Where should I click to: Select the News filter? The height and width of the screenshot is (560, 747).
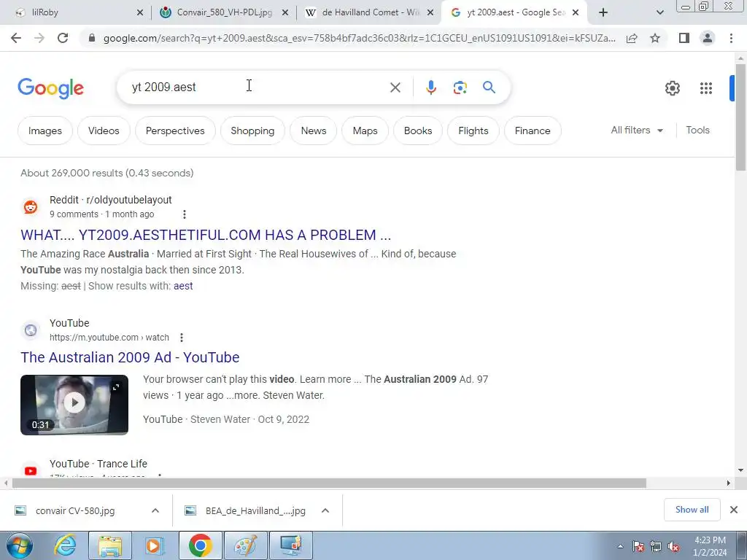(x=314, y=131)
